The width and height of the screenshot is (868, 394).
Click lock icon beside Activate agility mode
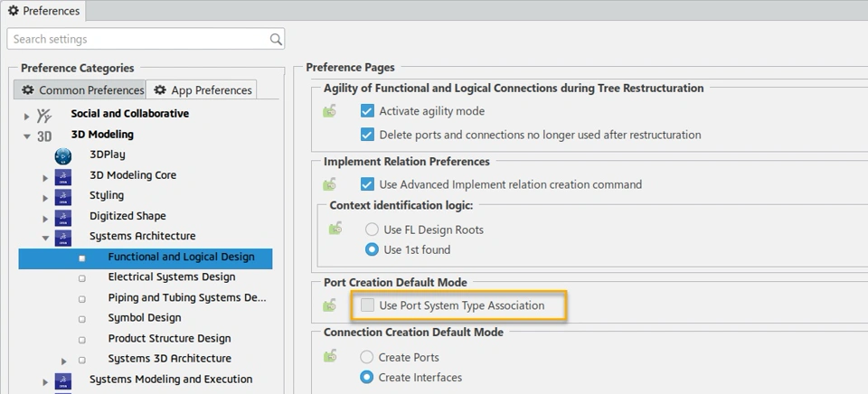[331, 111]
